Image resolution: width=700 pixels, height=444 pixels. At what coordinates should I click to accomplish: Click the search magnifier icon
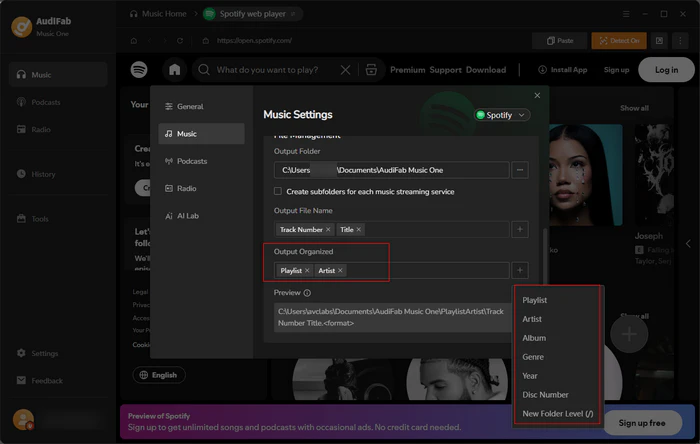204,70
